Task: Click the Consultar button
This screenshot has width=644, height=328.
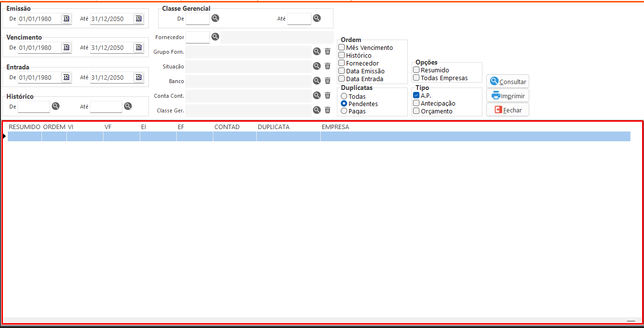Action: pos(508,81)
